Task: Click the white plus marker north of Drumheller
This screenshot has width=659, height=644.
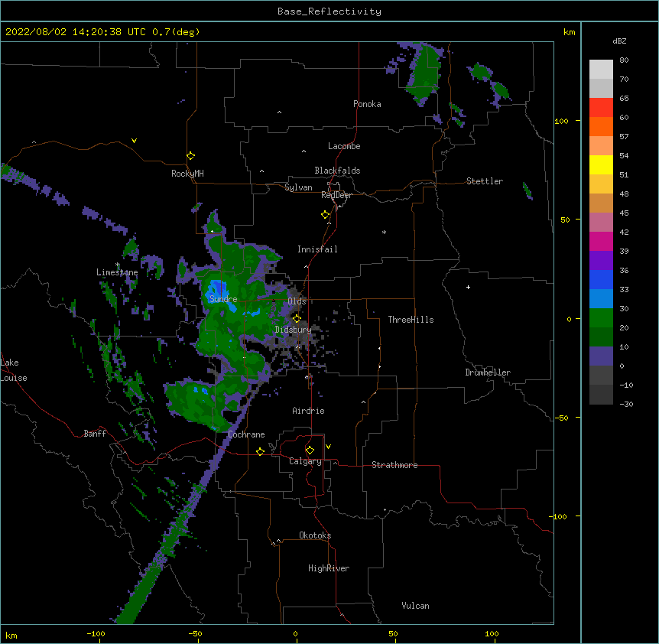Action: point(468,287)
